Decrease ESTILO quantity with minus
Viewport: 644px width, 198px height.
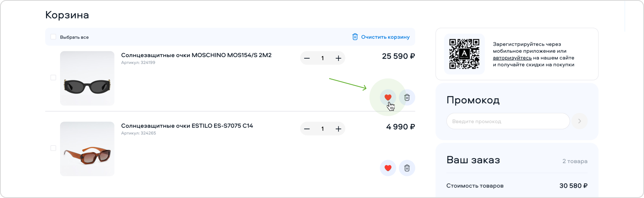(x=307, y=129)
